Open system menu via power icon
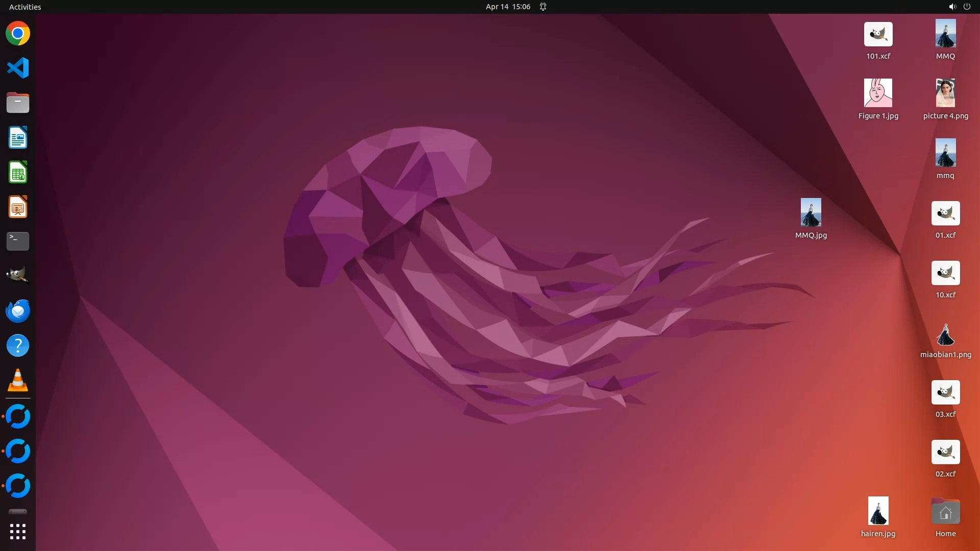980x551 pixels. coord(967,7)
